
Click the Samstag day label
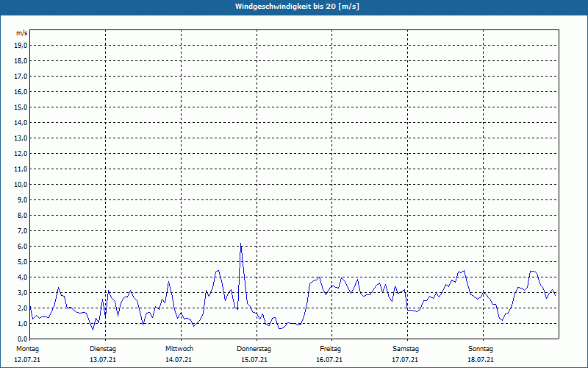[406, 348]
